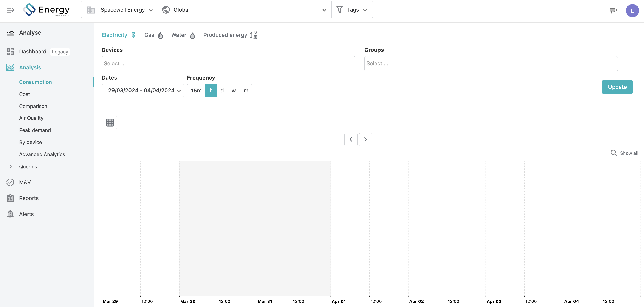Switch to Produced energy tab

(x=231, y=35)
